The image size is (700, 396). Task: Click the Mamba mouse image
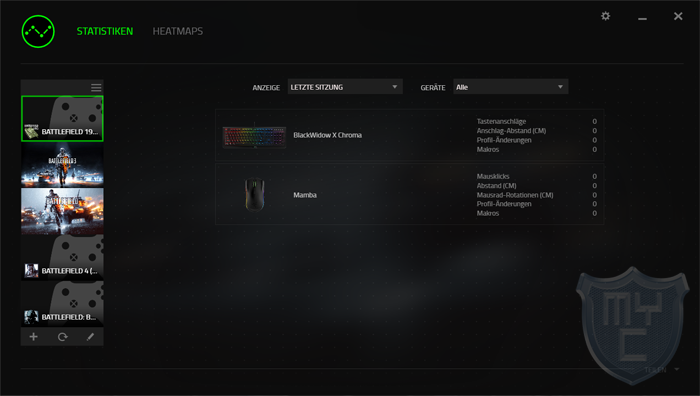254,194
